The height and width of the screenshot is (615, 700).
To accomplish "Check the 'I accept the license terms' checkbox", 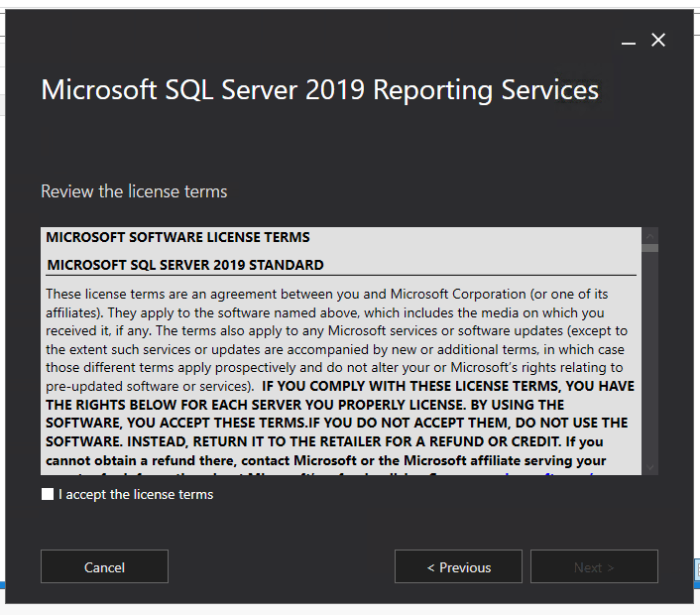I will tap(48, 494).
